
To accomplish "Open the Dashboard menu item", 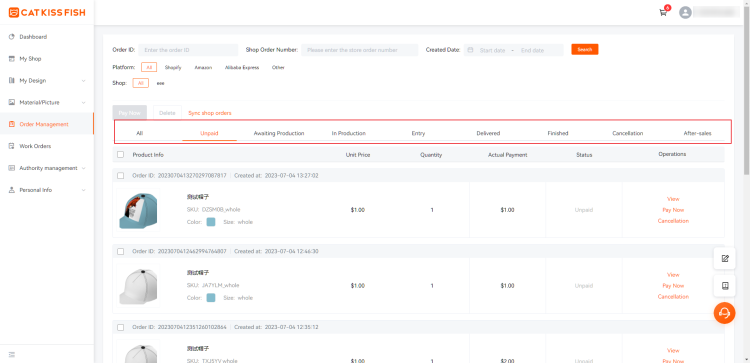I will click(46, 37).
